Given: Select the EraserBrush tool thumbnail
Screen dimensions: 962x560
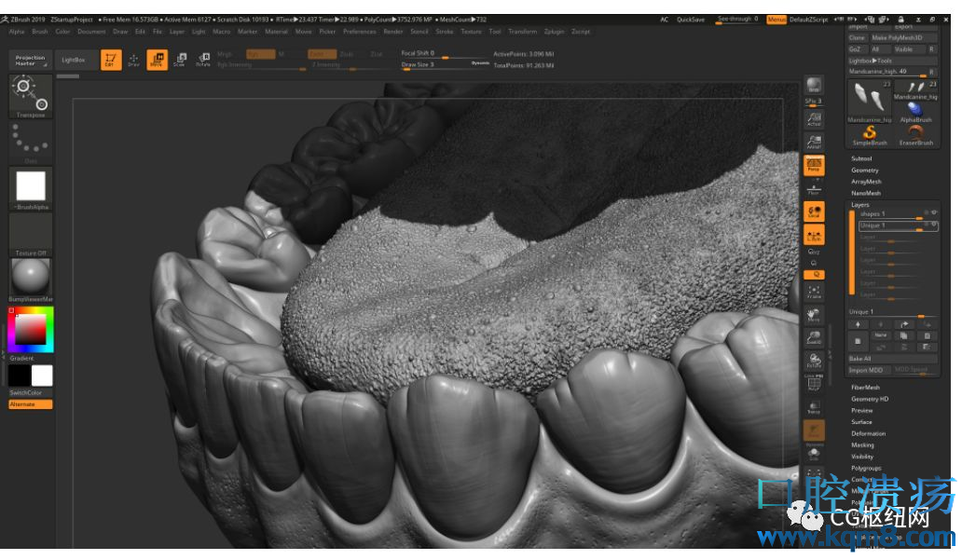Looking at the screenshot, I should [x=916, y=135].
